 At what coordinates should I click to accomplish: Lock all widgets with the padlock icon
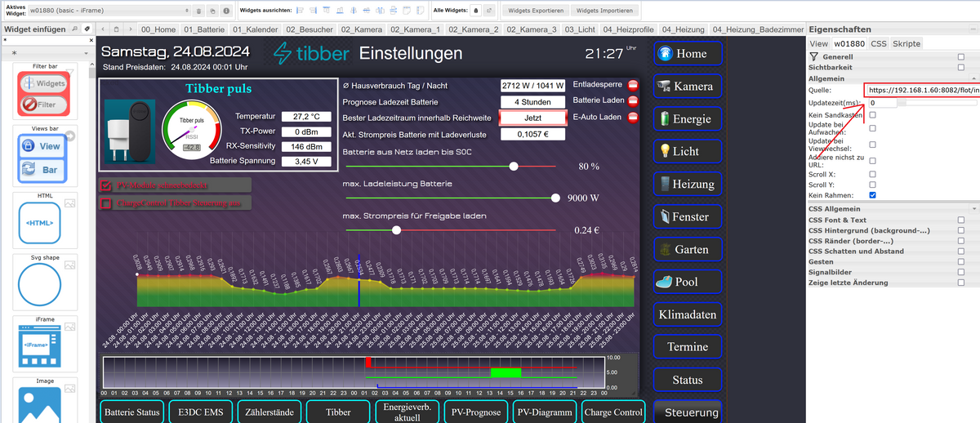click(475, 11)
